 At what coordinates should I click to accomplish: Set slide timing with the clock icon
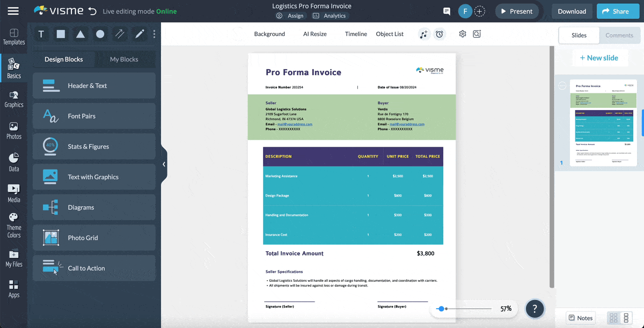click(440, 34)
